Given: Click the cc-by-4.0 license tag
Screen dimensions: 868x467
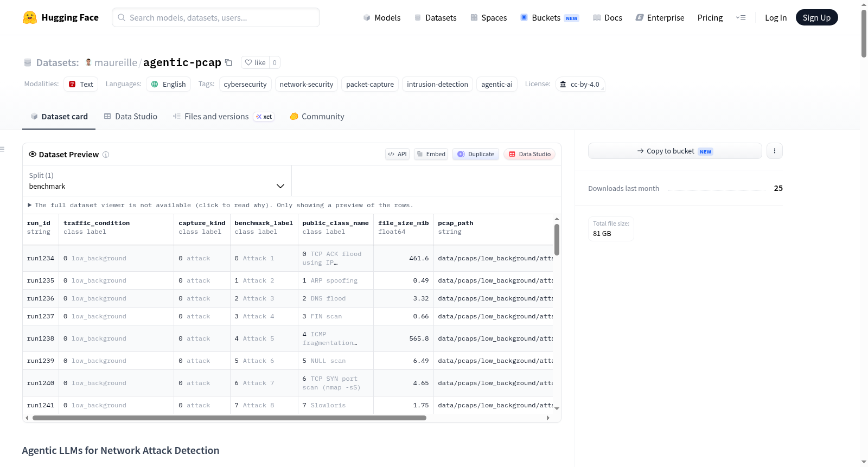Looking at the screenshot, I should pos(580,84).
